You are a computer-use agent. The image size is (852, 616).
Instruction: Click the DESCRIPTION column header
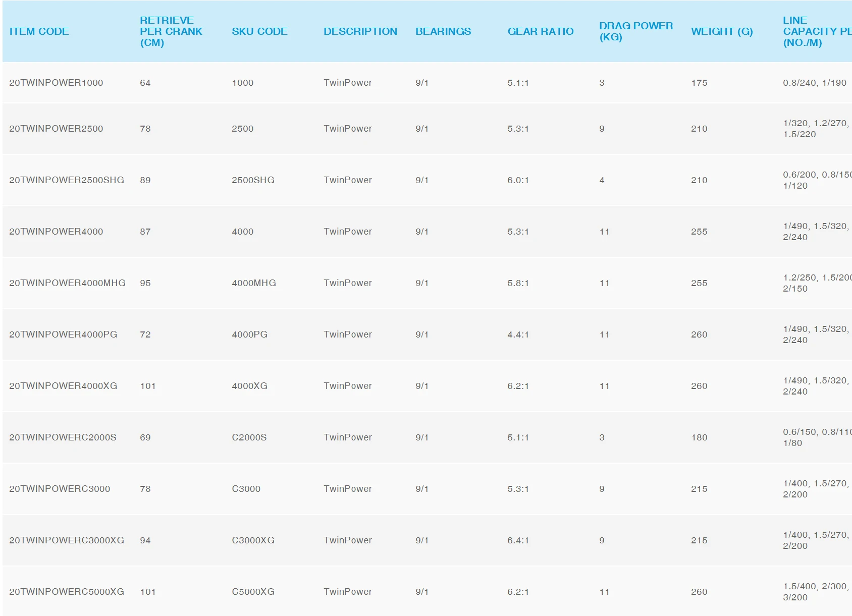(360, 31)
